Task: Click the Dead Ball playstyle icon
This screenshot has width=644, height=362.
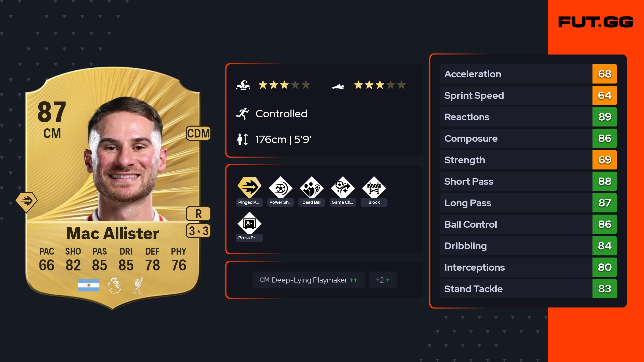Action: [312, 187]
